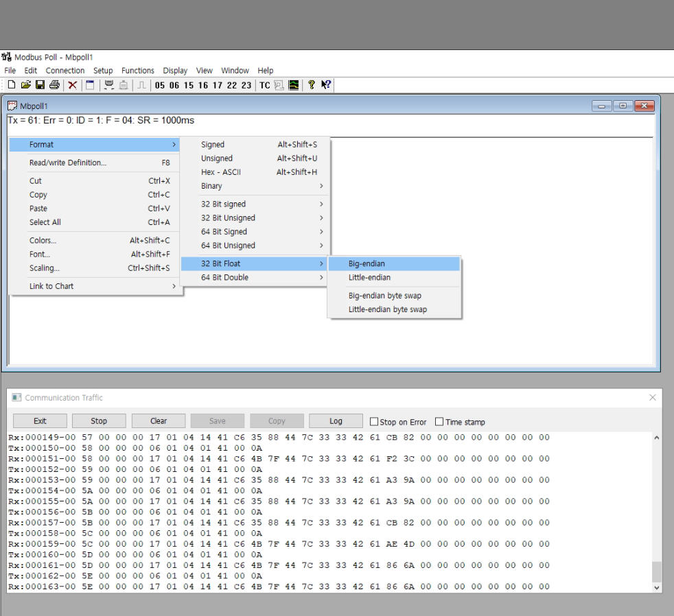Open Colors dialog from context menu
Screen dimensions: 674x616
95,241
